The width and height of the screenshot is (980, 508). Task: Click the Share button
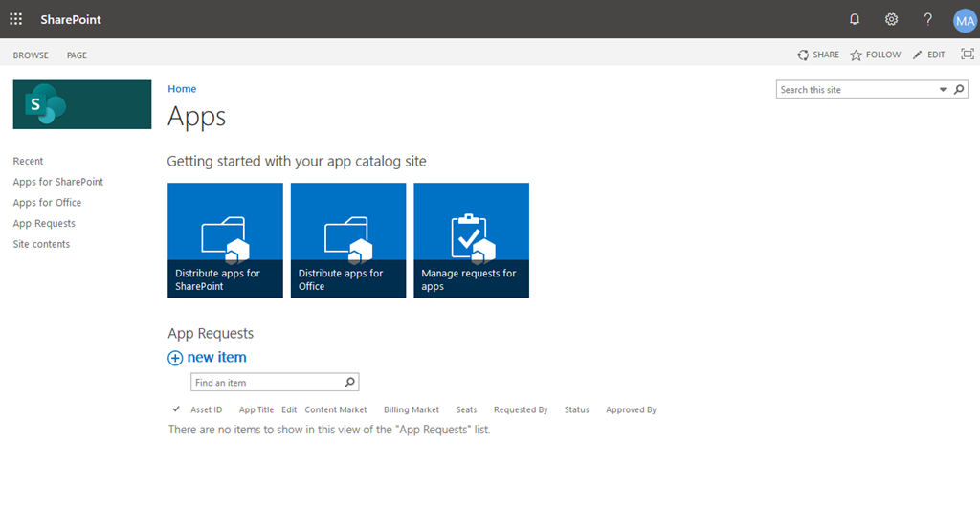(x=818, y=55)
